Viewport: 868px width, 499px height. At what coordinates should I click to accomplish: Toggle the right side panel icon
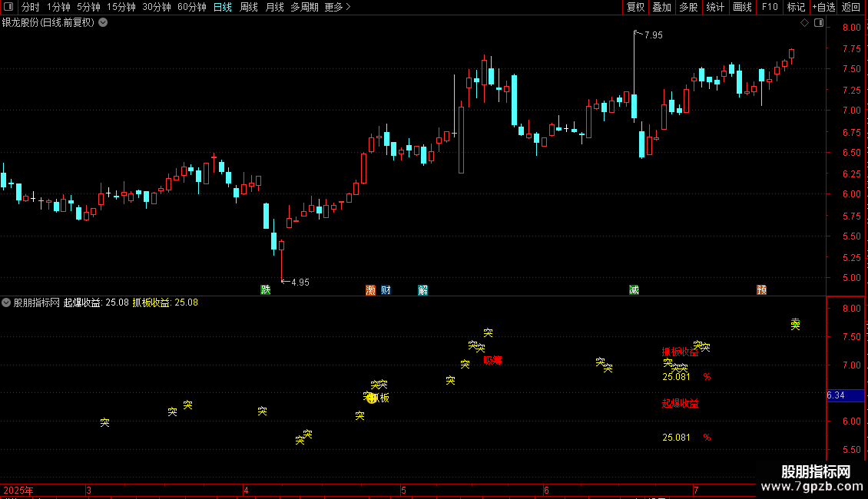point(819,23)
